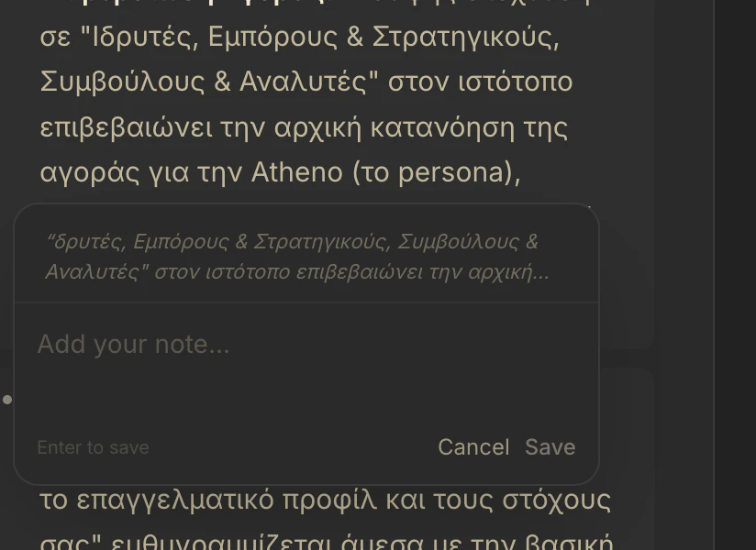Click the Save button in note popup
This screenshot has height=550, width=756.
(x=550, y=447)
